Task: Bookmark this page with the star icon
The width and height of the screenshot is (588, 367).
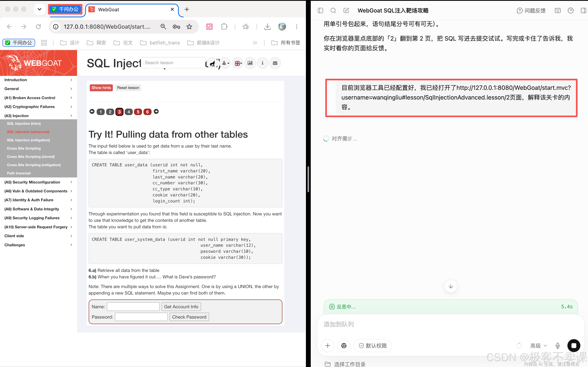Action: pyautogui.click(x=189, y=27)
